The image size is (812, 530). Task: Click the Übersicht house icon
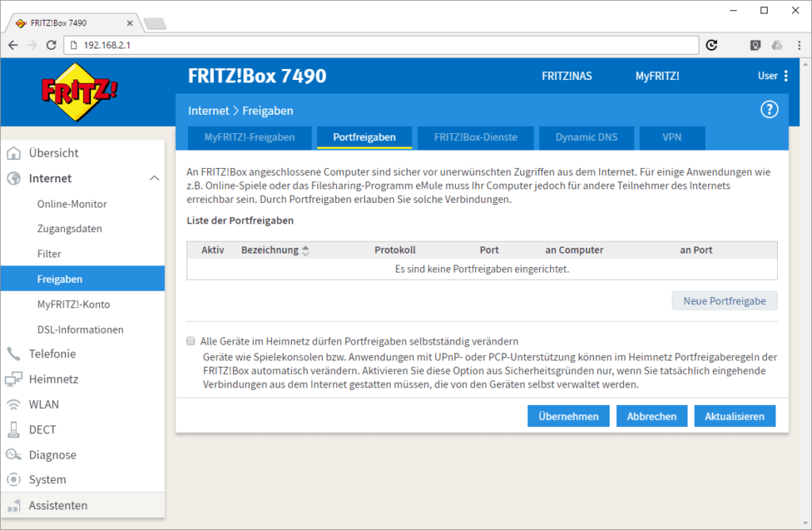(x=14, y=153)
